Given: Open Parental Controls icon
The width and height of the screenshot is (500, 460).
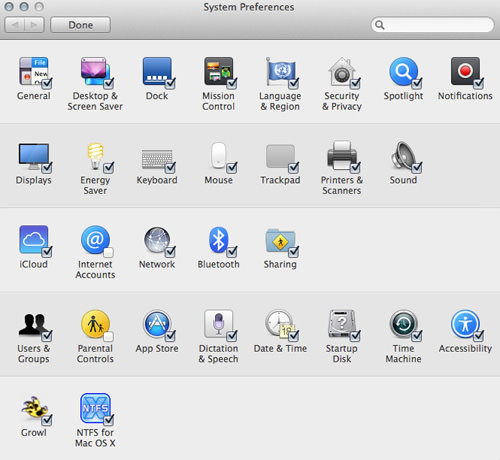Looking at the screenshot, I should 95,324.
